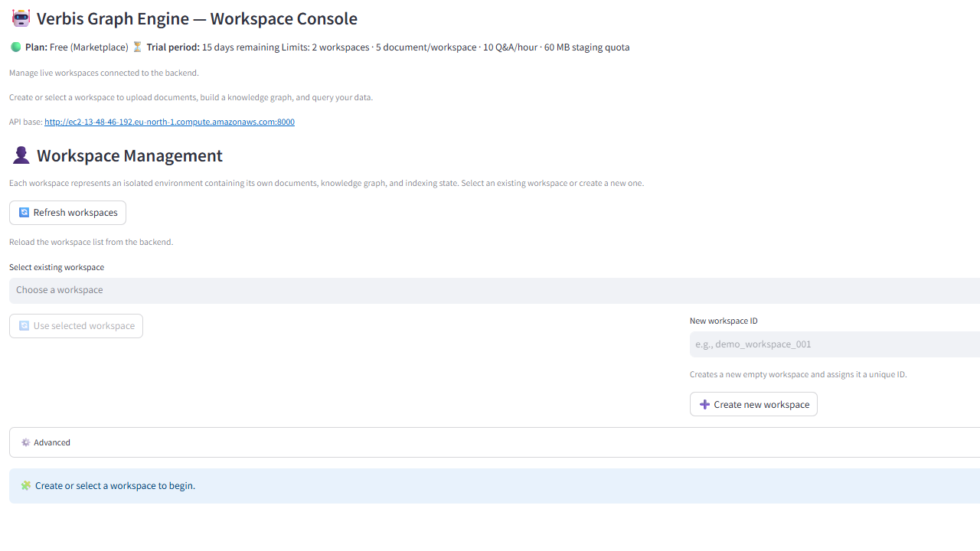Open the Choose a workspace dropdown
Image resolution: width=980 pixels, height=551 pixels.
click(495, 290)
